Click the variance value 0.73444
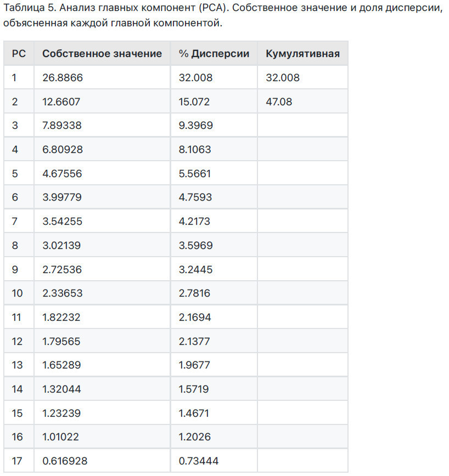449x476 pixels. (x=198, y=461)
